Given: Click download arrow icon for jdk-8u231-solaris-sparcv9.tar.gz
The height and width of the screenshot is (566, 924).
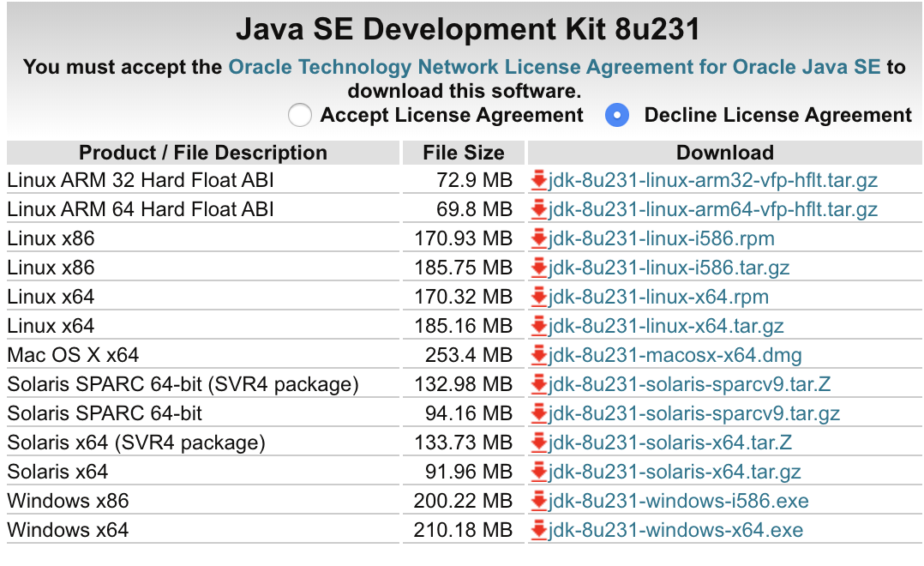Looking at the screenshot, I should [538, 413].
